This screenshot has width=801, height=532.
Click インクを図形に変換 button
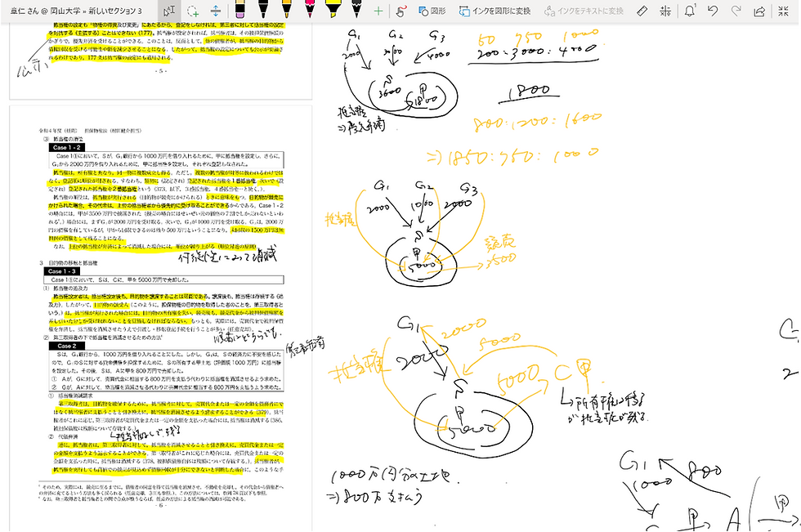(x=494, y=11)
